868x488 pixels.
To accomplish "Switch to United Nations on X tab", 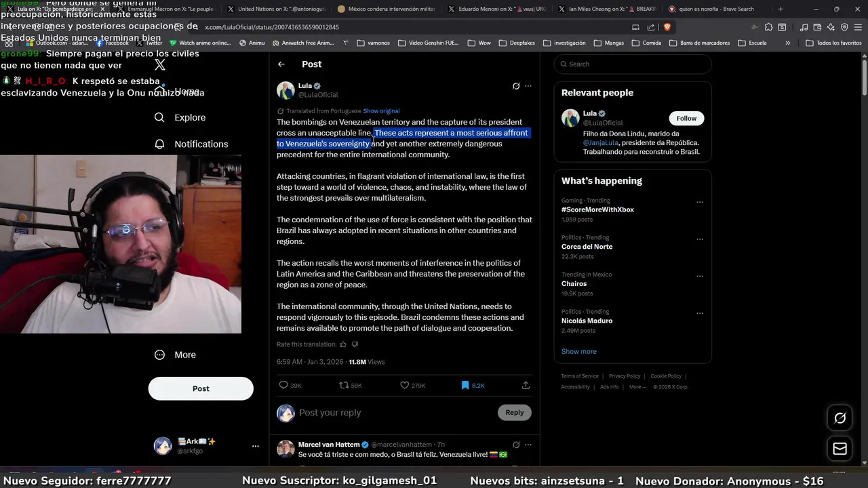I will click(277, 9).
